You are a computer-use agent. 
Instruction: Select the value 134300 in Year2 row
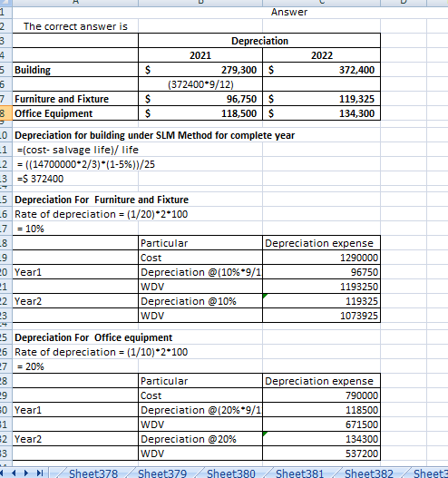(322, 439)
